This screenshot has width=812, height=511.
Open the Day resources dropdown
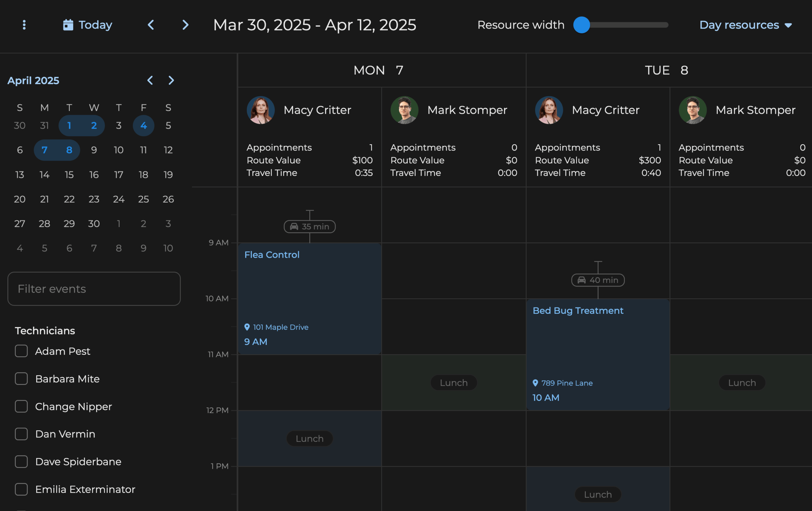point(745,25)
